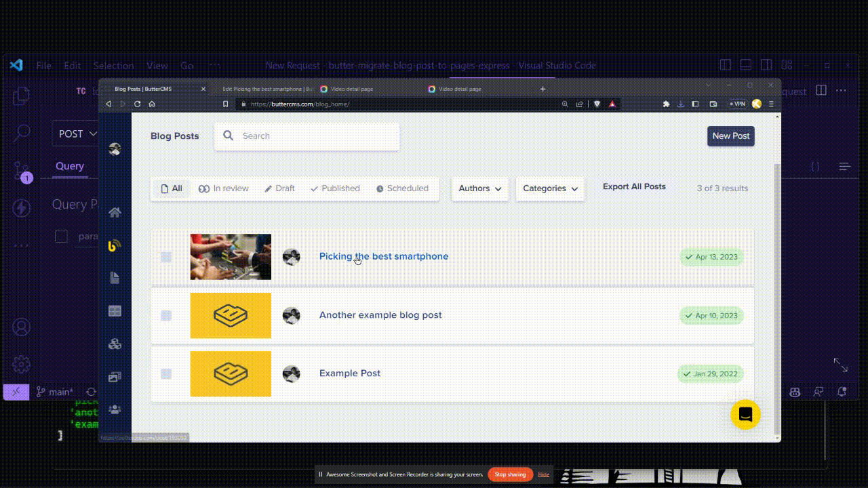This screenshot has height=488, width=868.
Task: Open the Users group icon in sidebar
Action: pos(115,409)
